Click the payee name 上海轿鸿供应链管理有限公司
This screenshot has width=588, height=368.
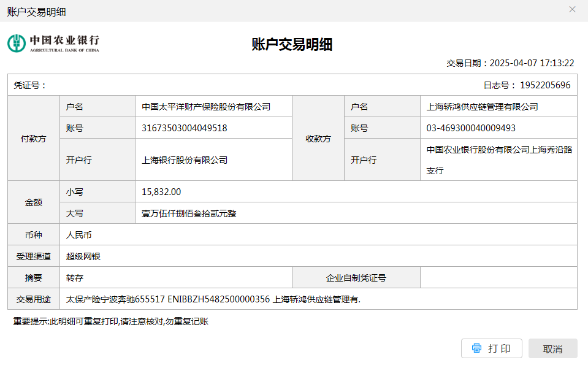point(482,107)
